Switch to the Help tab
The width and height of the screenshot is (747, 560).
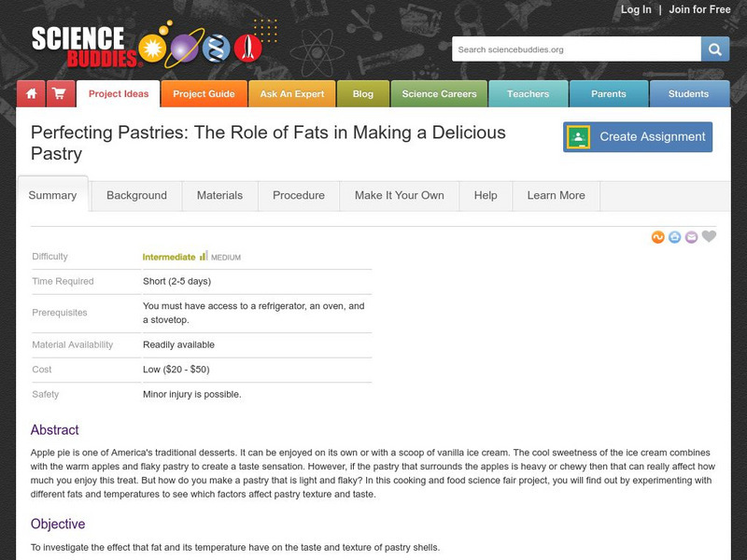point(486,196)
